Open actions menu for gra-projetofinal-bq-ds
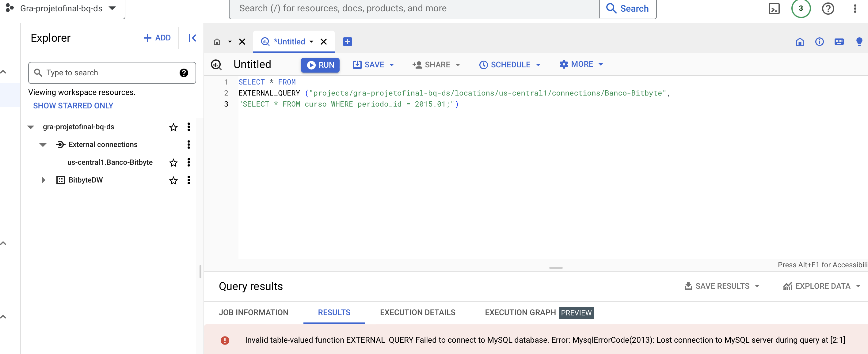 tap(189, 127)
